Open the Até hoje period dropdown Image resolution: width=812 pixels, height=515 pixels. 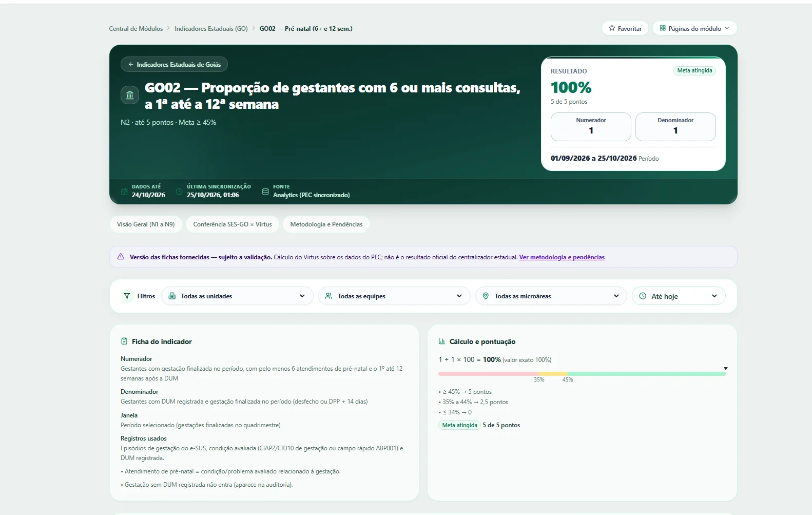click(x=679, y=296)
